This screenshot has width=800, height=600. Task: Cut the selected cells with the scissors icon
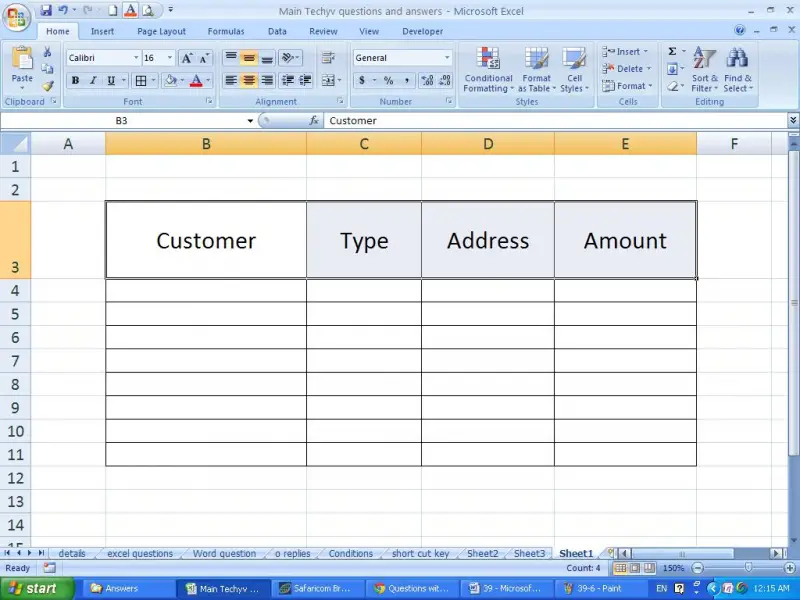[x=47, y=52]
